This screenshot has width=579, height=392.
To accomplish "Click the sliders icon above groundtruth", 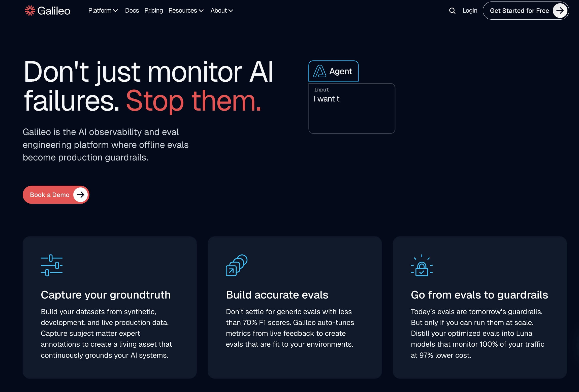I will tap(52, 265).
